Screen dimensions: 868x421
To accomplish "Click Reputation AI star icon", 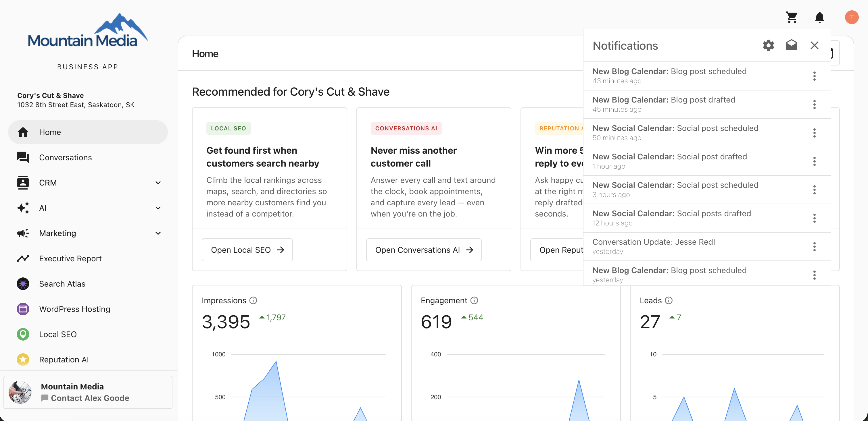I will coord(23,359).
